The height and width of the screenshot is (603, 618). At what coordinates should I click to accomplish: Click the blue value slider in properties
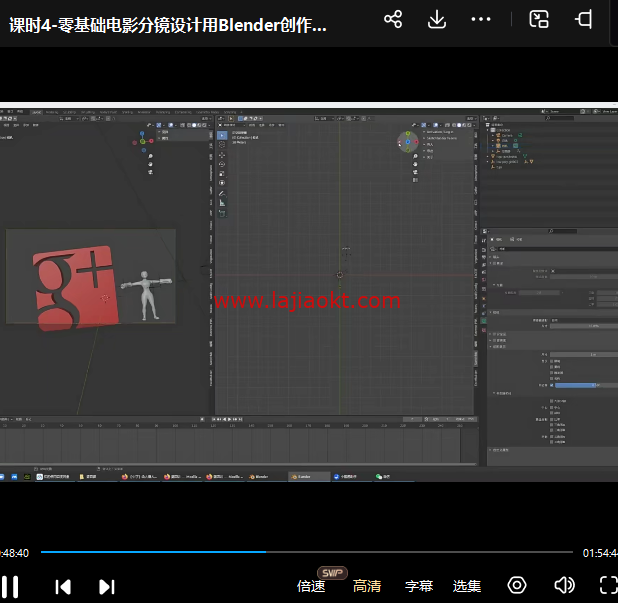586,385
